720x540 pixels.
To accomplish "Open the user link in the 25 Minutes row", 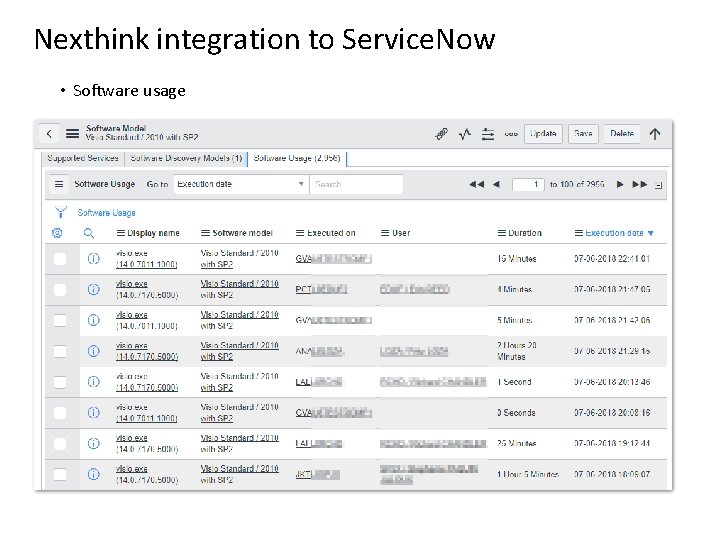I will [x=433, y=444].
